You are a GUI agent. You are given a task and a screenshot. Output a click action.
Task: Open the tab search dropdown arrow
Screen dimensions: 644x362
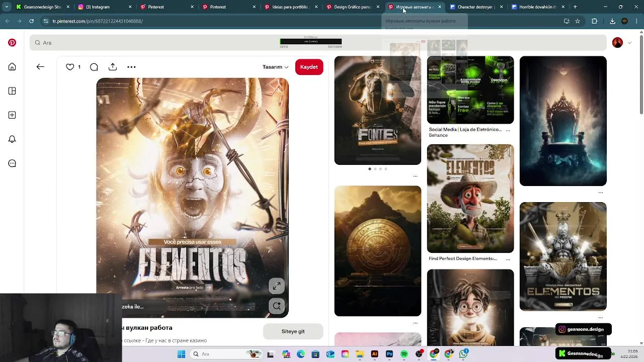(7, 7)
